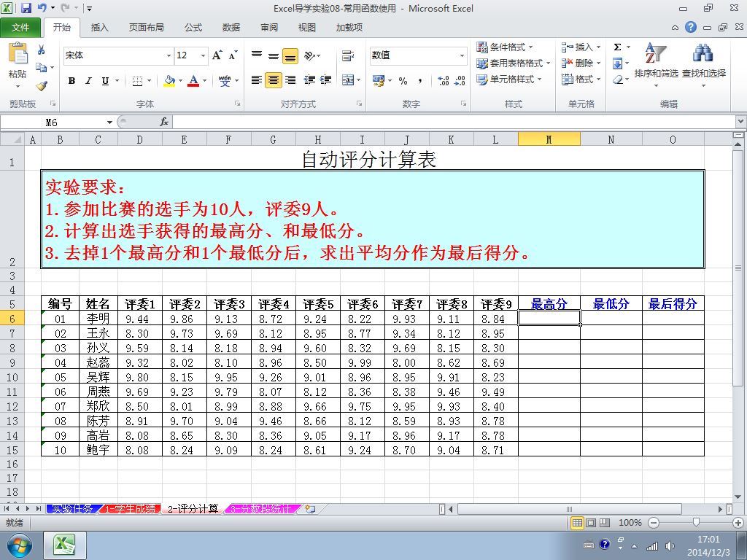Toggle align text right
Screen dimensions: 747x560
pyautogui.click(x=290, y=80)
